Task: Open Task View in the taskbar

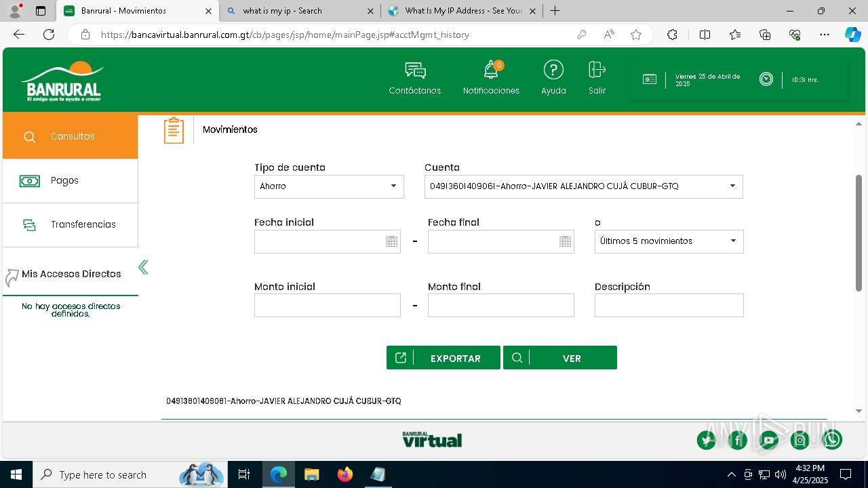Action: [x=244, y=474]
